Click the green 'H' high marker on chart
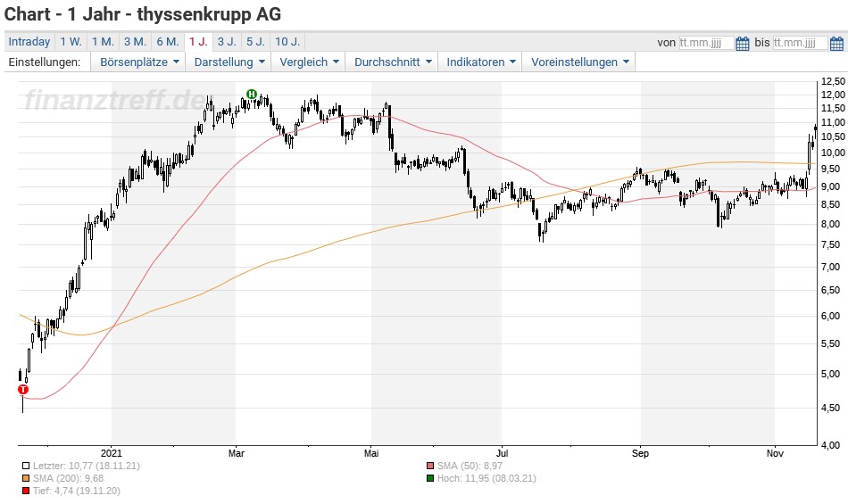 point(252,94)
